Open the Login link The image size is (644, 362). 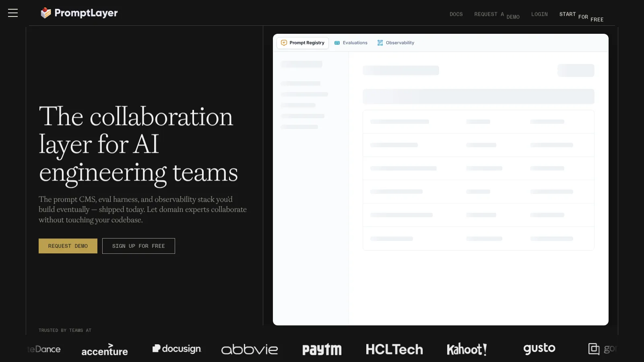tap(539, 14)
